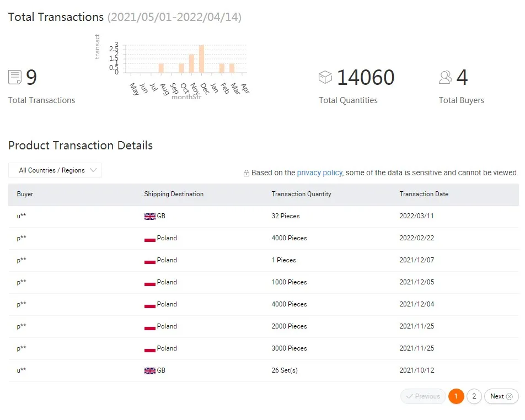
Task: Select page 1 in pagination
Action: coord(456,396)
